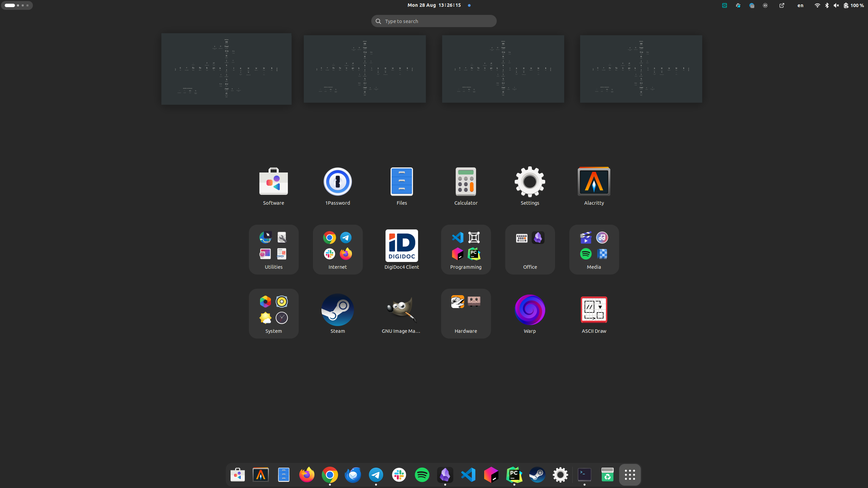Switch to the fourth workspace thumbnail
868x488 pixels.
641,69
